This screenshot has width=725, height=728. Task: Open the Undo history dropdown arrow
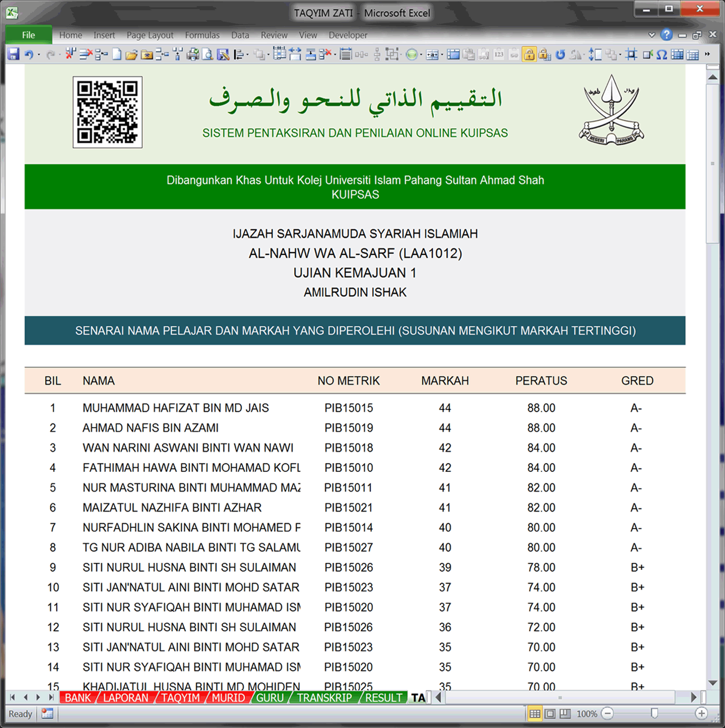(39, 55)
